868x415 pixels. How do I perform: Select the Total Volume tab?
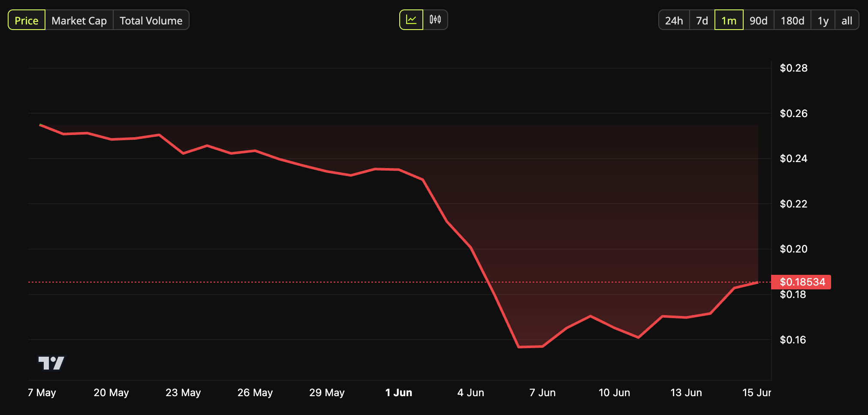point(151,20)
